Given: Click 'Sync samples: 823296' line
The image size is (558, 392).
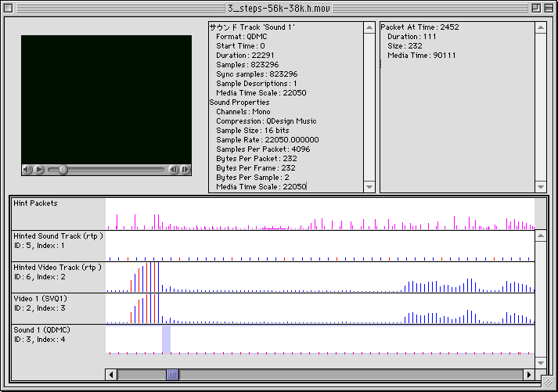Looking at the screenshot, I should 257,74.
